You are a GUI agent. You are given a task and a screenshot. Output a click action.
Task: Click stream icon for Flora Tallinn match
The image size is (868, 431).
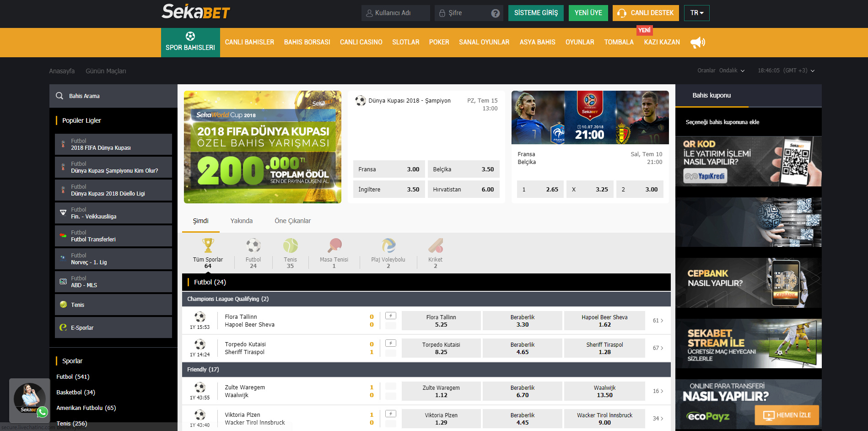(x=390, y=316)
